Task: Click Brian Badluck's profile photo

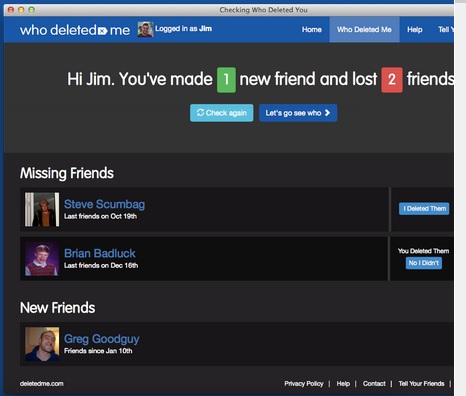Action: [x=42, y=259]
